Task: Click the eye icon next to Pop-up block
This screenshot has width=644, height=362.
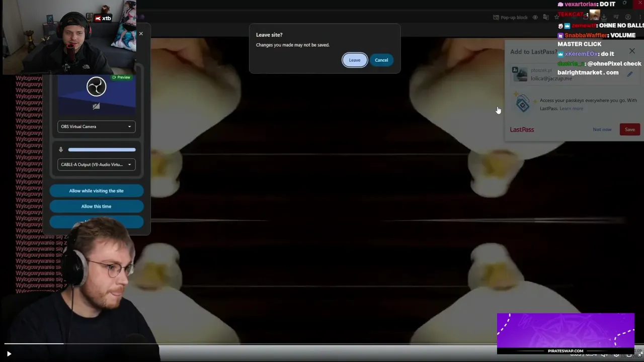Action: pyautogui.click(x=535, y=18)
